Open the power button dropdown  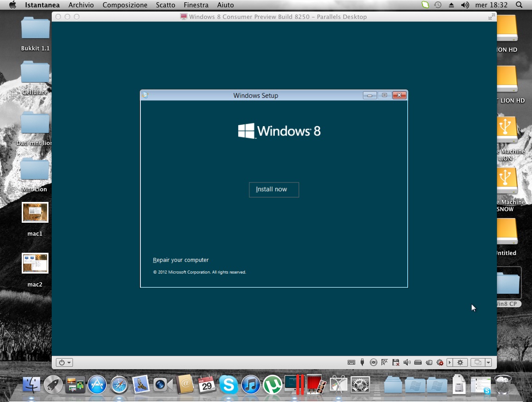tap(64, 362)
